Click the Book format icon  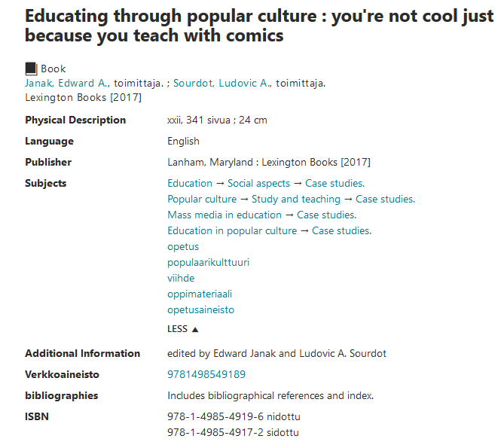click(x=31, y=69)
